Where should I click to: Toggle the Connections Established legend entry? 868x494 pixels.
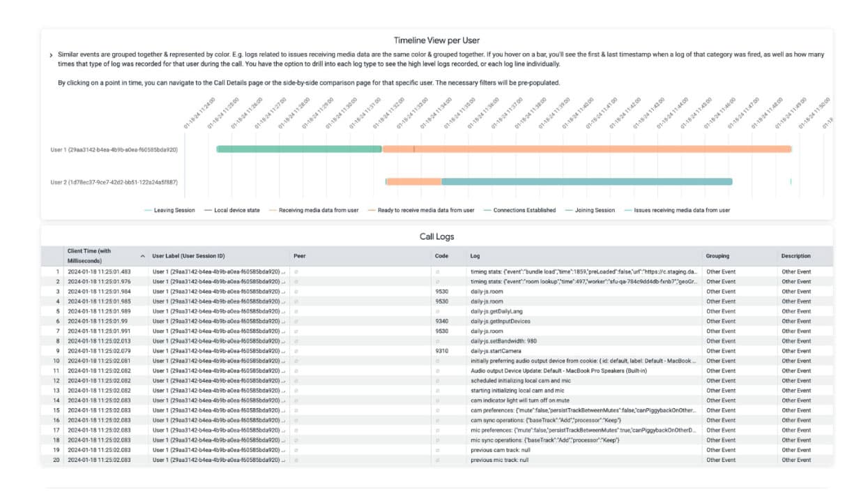(x=519, y=210)
